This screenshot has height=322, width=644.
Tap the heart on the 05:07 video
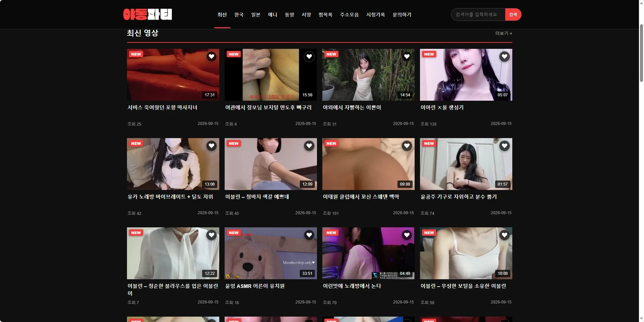coord(505,57)
